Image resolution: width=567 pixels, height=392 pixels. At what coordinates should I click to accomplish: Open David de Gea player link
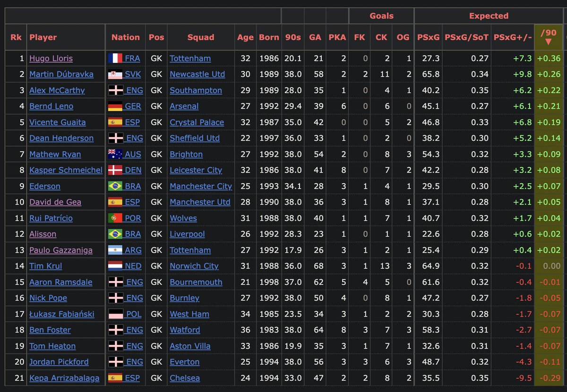click(x=55, y=202)
